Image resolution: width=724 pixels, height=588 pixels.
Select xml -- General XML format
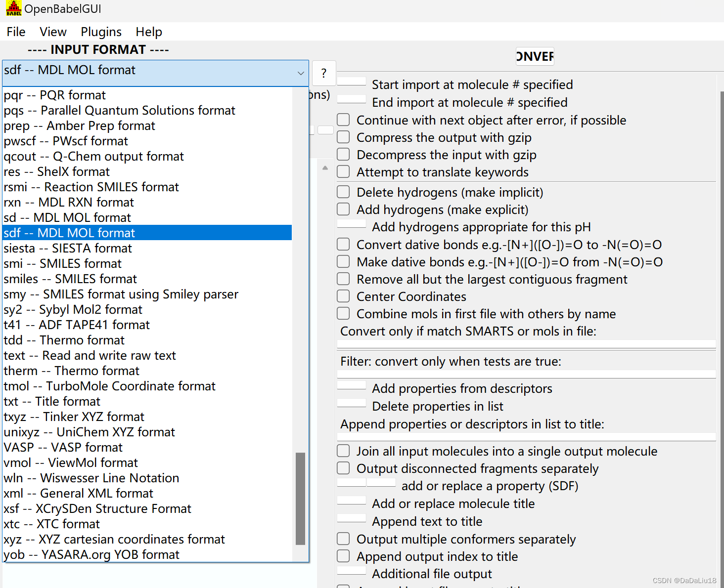click(x=147, y=493)
